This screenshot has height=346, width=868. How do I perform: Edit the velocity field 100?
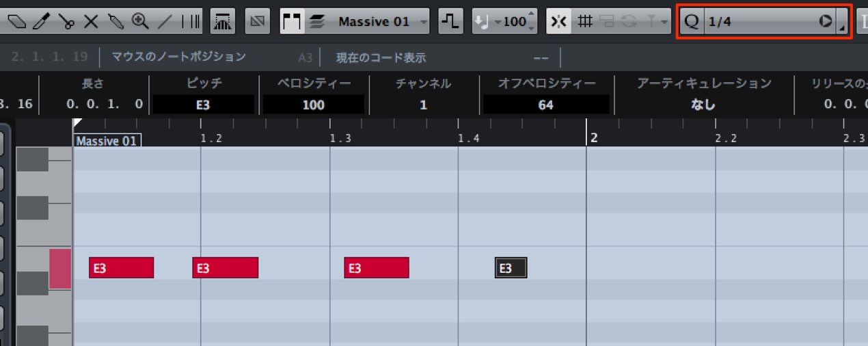[314, 105]
